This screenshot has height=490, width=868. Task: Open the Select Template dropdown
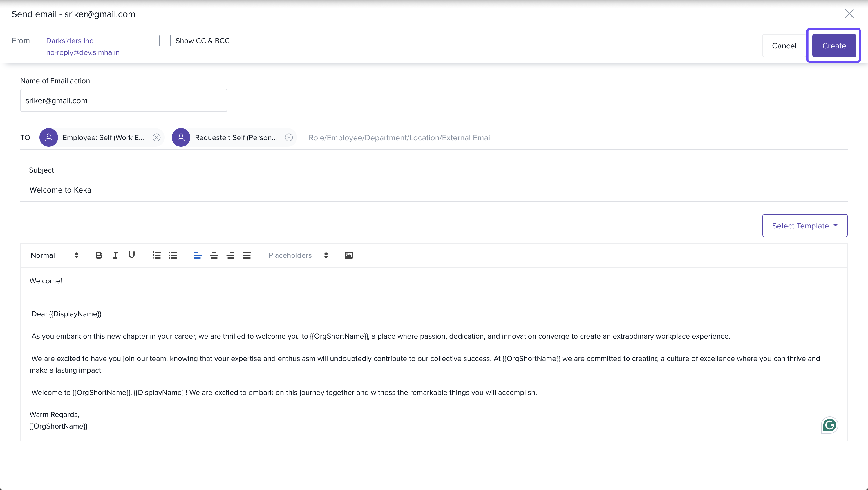coord(805,226)
